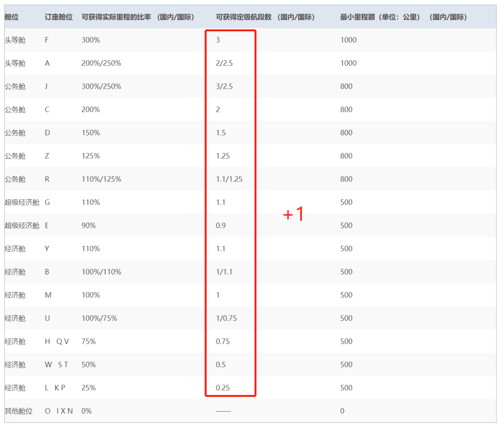
Task: Click the 500 value for W S T row
Action: coord(346,365)
